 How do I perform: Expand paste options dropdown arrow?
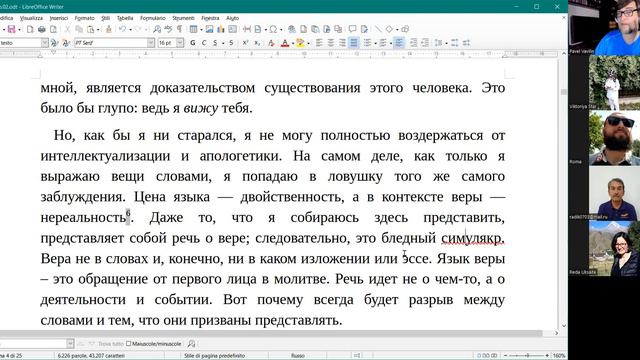pos(98,30)
